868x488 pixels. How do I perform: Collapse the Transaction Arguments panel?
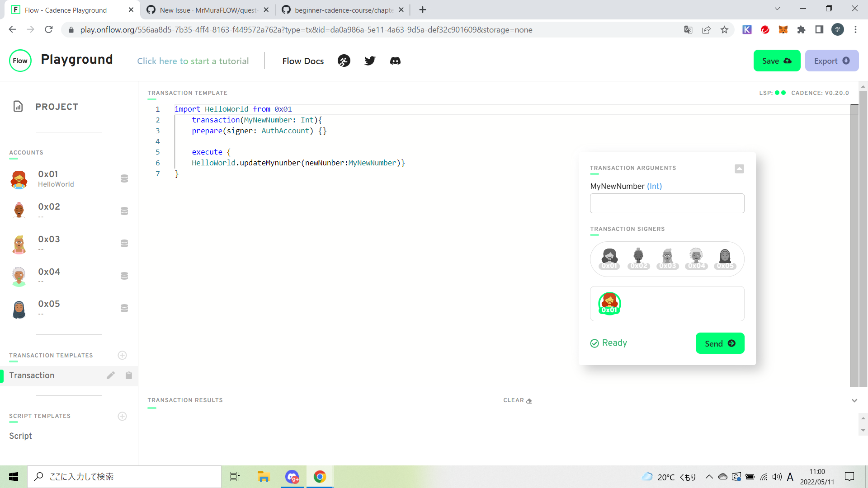pyautogui.click(x=740, y=169)
